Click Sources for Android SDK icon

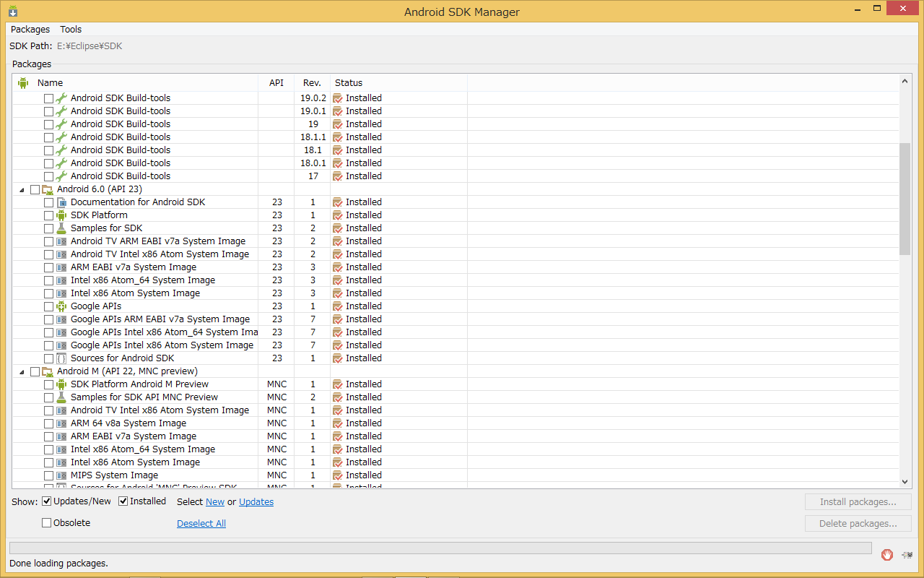[61, 358]
